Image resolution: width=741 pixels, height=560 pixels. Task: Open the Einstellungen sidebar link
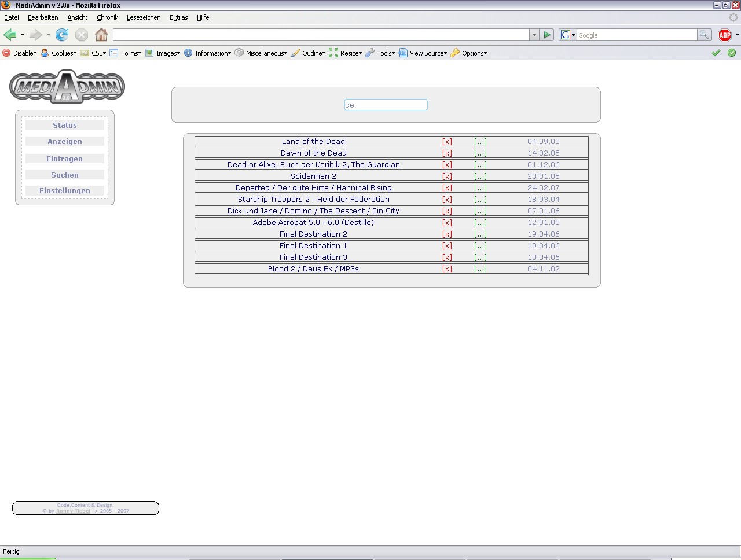coord(65,191)
